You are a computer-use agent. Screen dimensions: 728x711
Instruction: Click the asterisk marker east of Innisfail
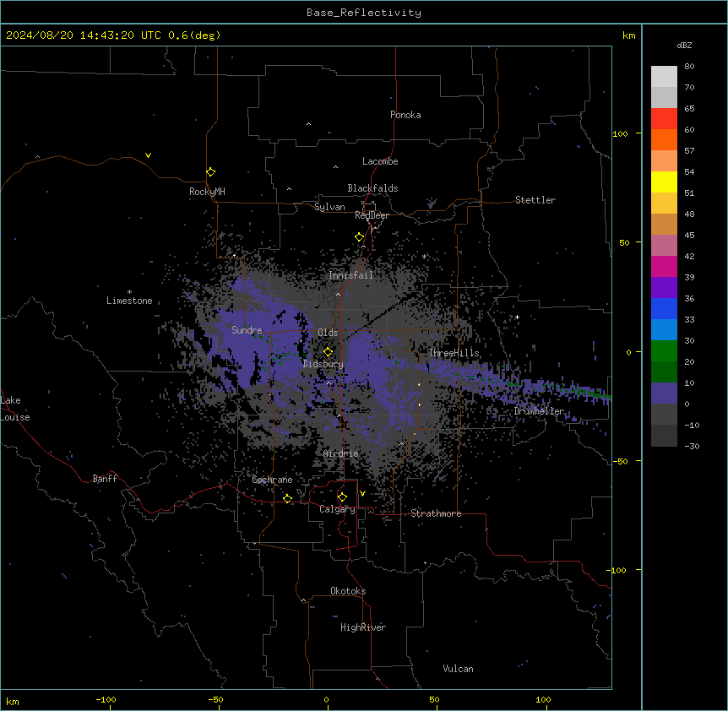tap(424, 257)
